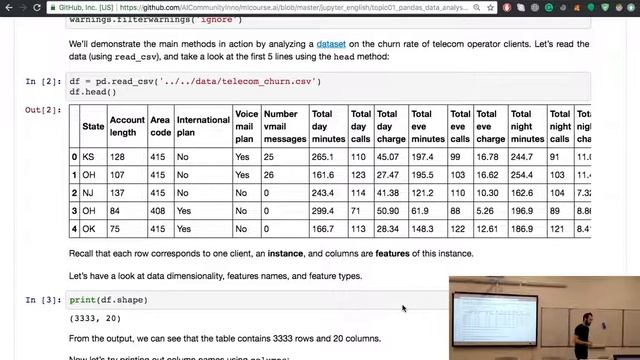Open the lecturer webcam video thumbnail
The image size is (640, 360).
pos(544,318)
